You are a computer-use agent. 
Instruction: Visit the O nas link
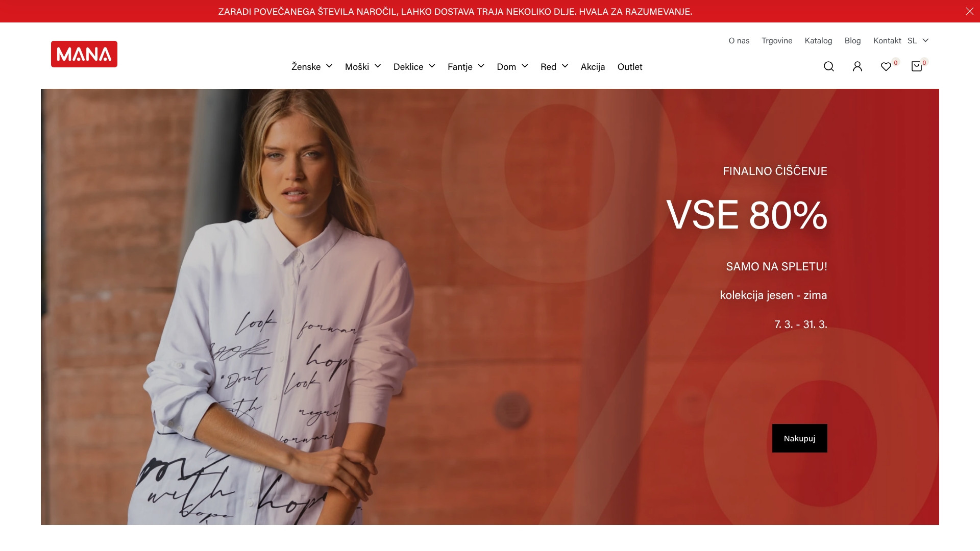pyautogui.click(x=739, y=40)
